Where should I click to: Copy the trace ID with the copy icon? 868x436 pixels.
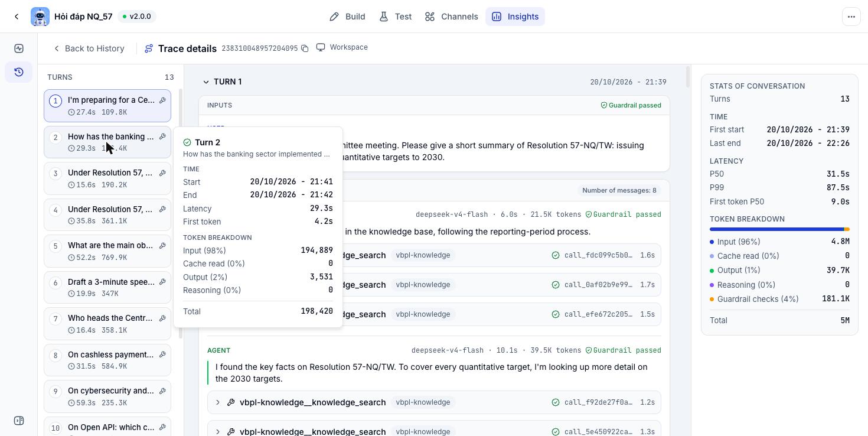pyautogui.click(x=305, y=48)
